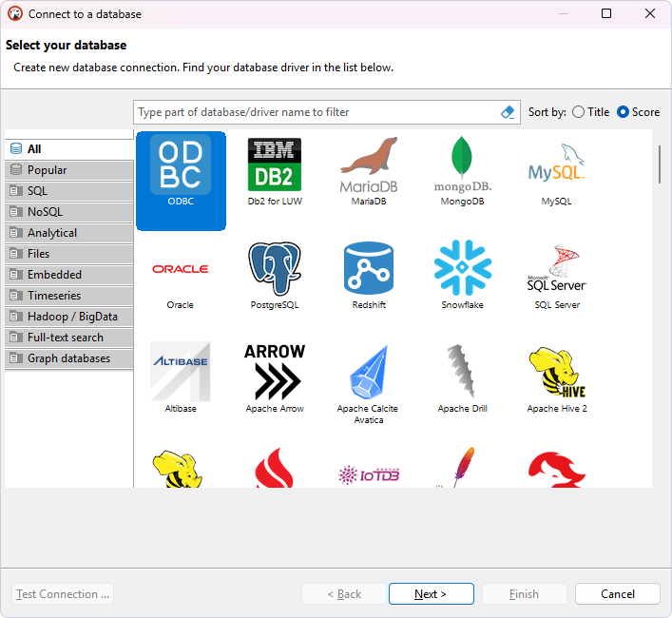The height and width of the screenshot is (618, 672).
Task: Switch to the Embedded category
Action: (x=69, y=275)
